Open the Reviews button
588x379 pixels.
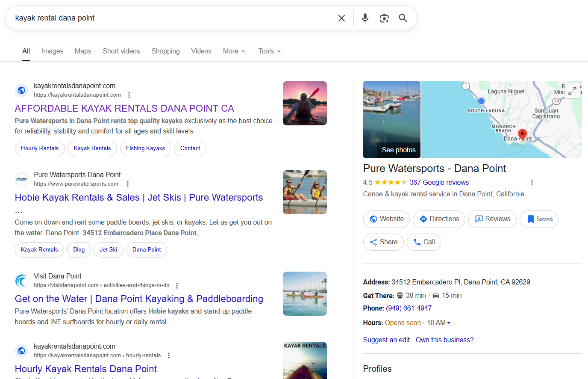point(492,219)
